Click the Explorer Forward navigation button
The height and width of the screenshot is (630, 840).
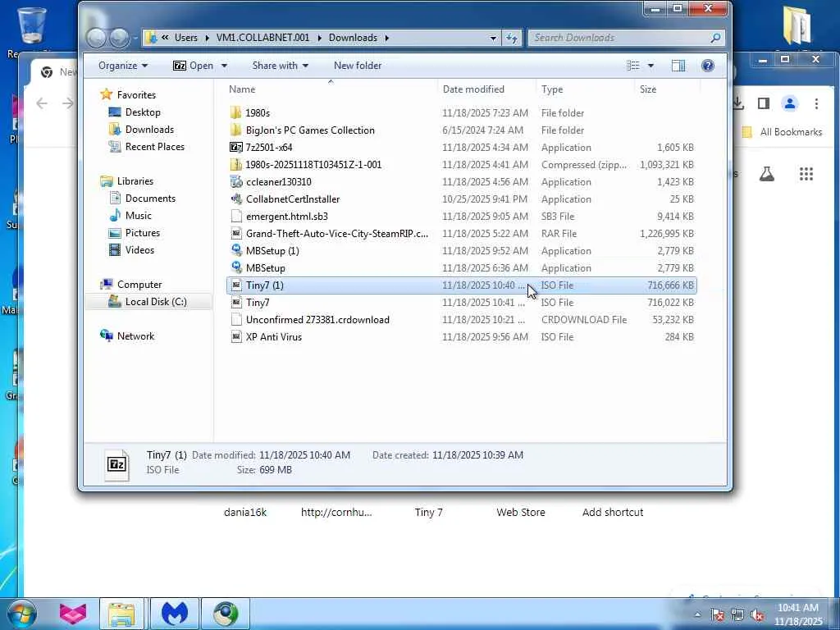tap(119, 38)
